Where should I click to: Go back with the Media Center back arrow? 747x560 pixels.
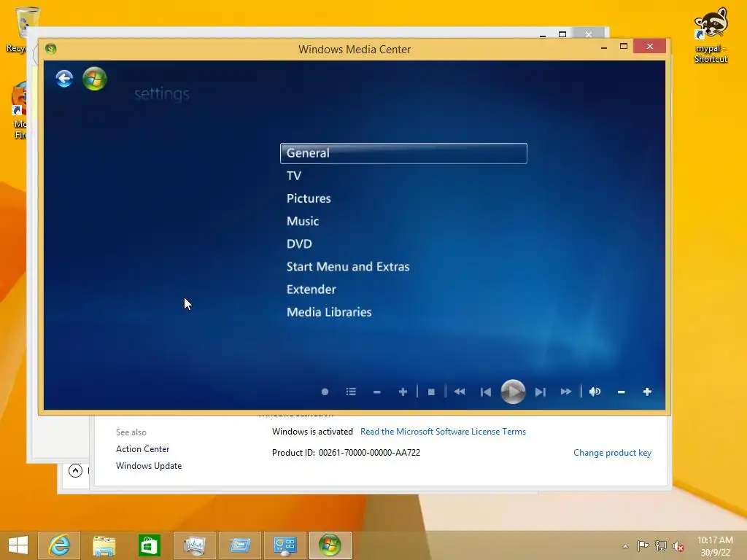(x=64, y=79)
